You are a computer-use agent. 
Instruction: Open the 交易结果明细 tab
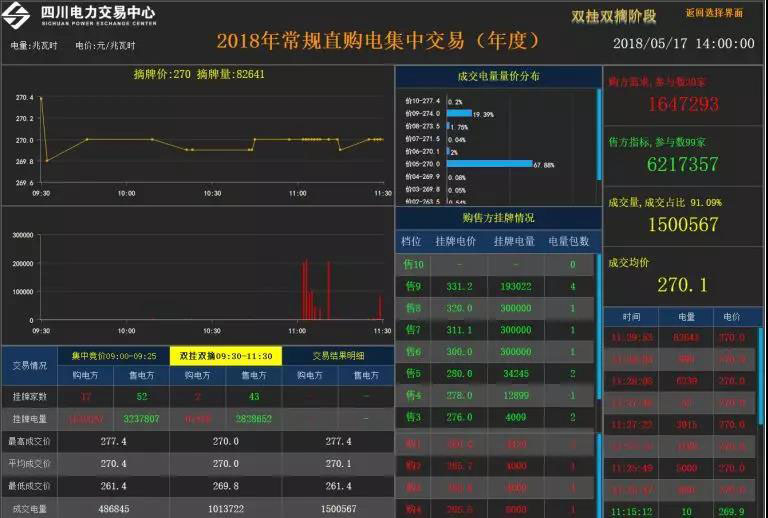point(338,355)
